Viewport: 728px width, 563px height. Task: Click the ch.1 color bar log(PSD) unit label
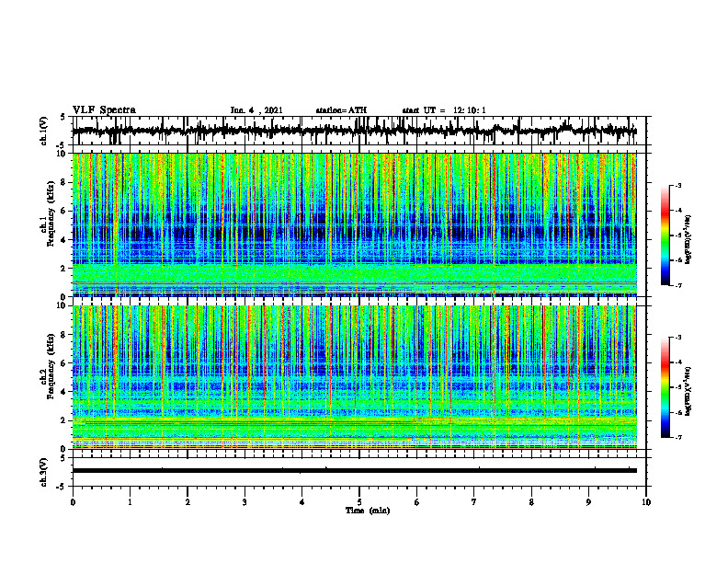tap(688, 239)
